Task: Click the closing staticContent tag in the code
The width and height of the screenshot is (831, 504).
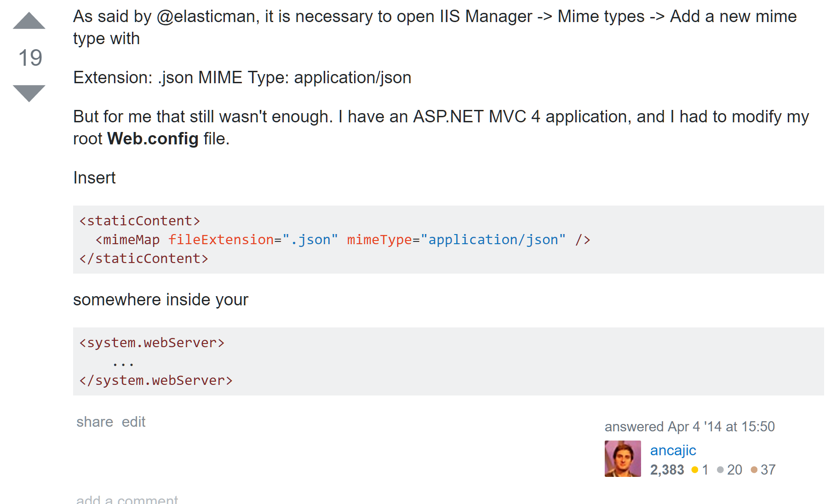Action: click(x=143, y=258)
